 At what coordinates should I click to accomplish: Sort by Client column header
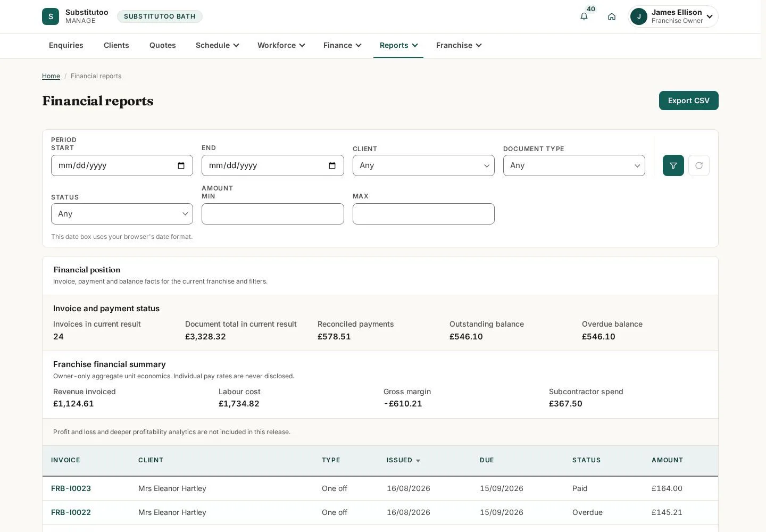point(151,460)
